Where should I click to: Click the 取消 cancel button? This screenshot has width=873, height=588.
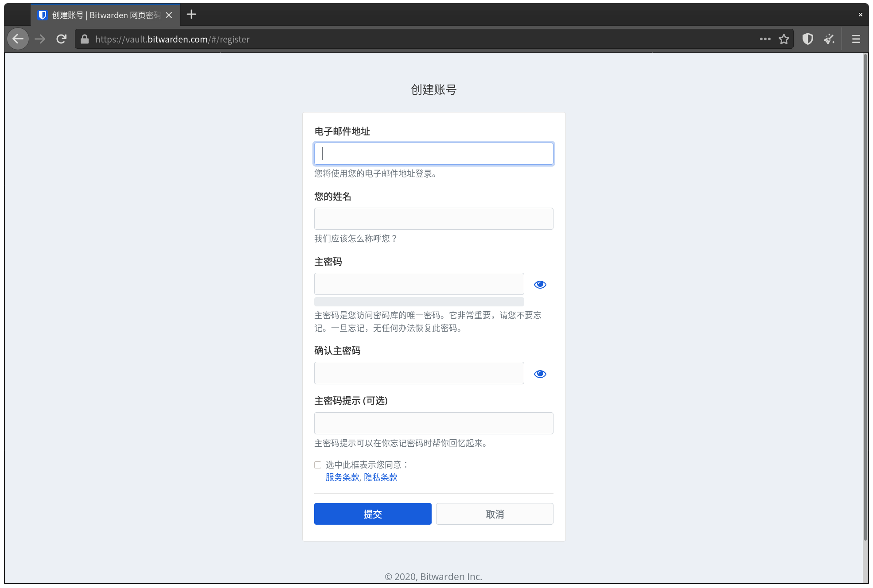point(495,514)
